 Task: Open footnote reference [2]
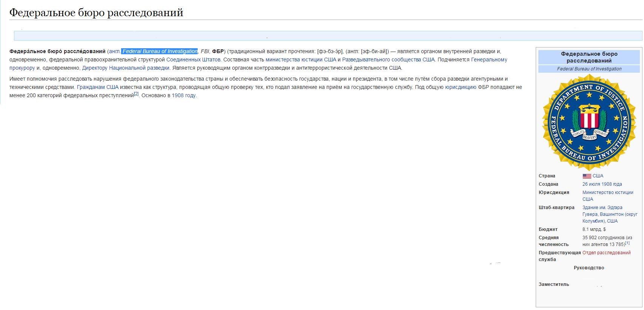[136, 94]
